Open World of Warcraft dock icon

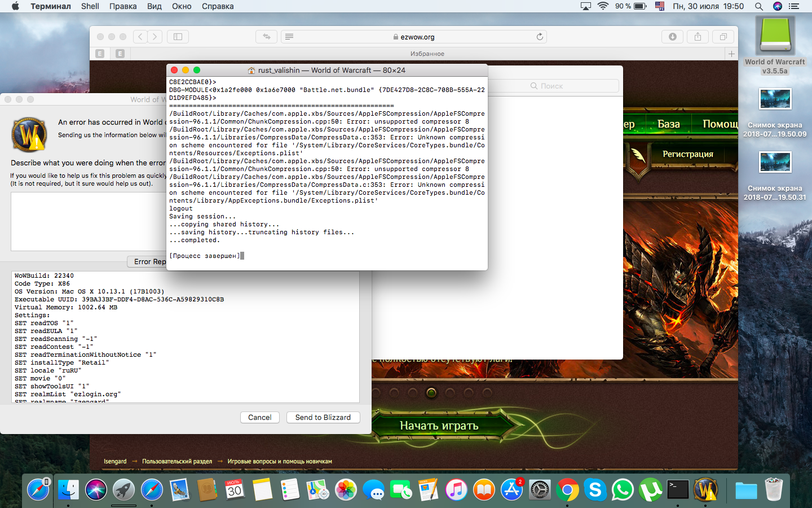(x=705, y=490)
